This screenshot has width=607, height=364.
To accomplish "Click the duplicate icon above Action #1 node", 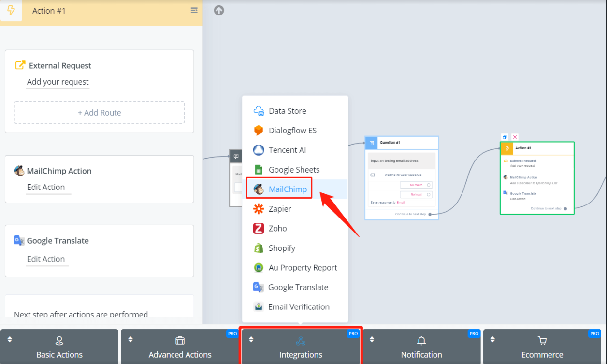I will point(505,137).
